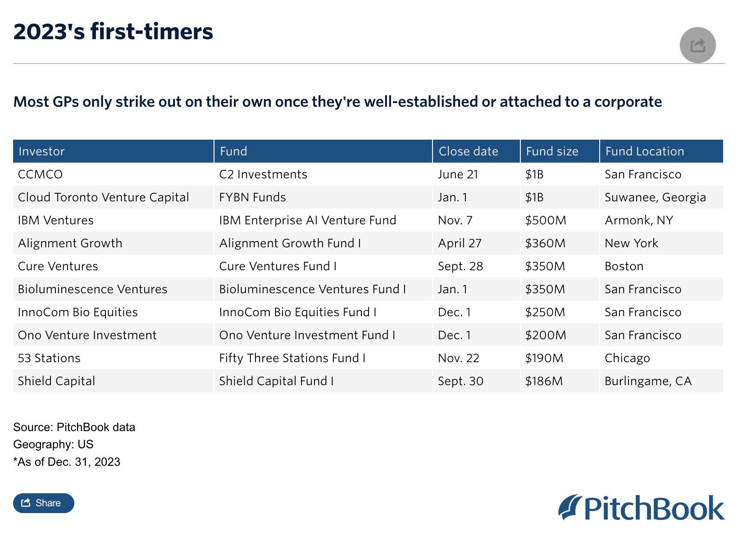Screen dimensions: 756x555
Task: Click the Investor column header
Action: coord(41,151)
